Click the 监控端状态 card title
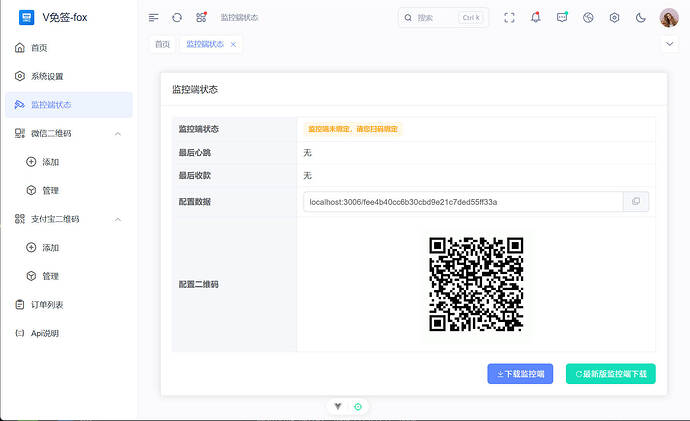 (195, 89)
